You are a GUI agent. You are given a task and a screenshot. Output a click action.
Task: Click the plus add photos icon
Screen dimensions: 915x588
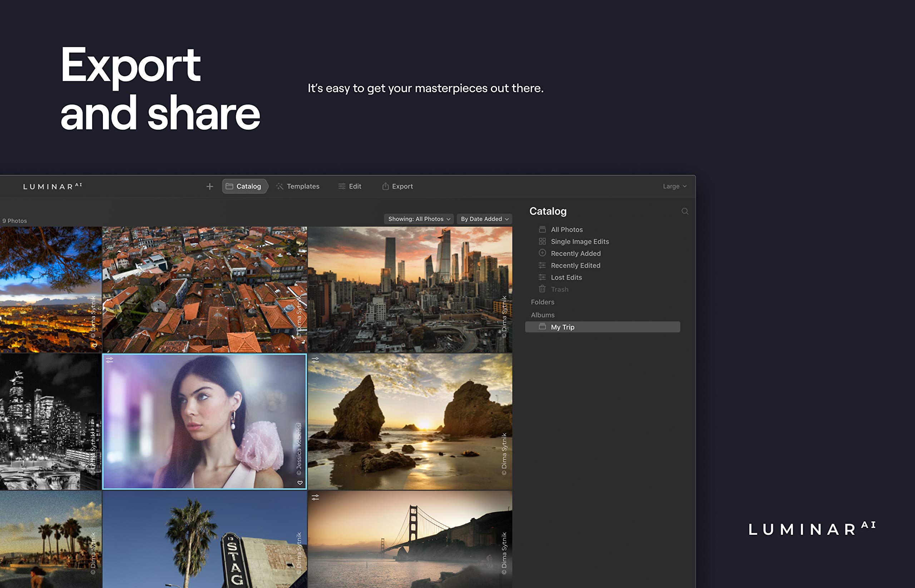coord(209,186)
